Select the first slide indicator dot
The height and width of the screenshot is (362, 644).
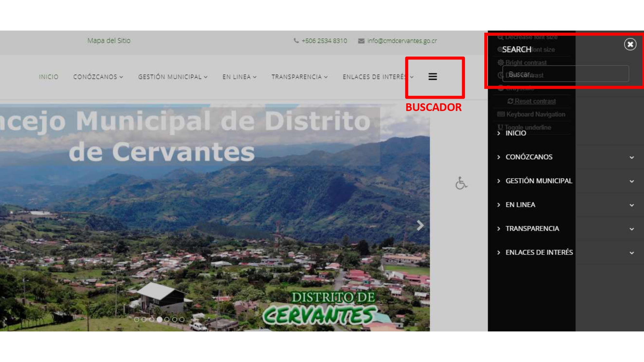[x=137, y=320]
